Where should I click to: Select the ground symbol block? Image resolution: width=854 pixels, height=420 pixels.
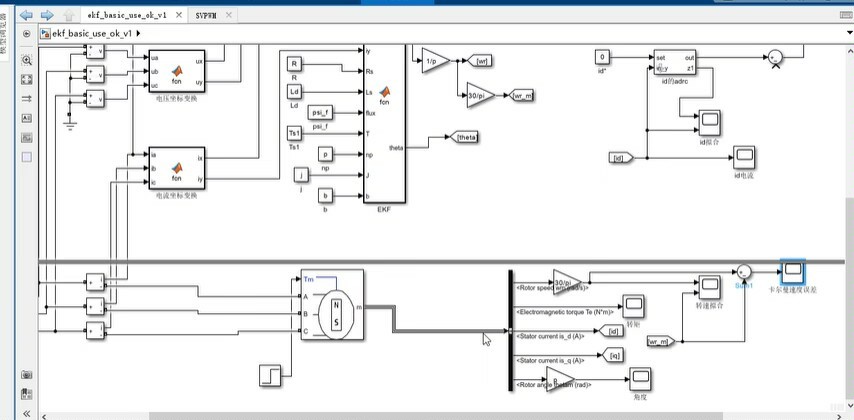[x=69, y=124]
